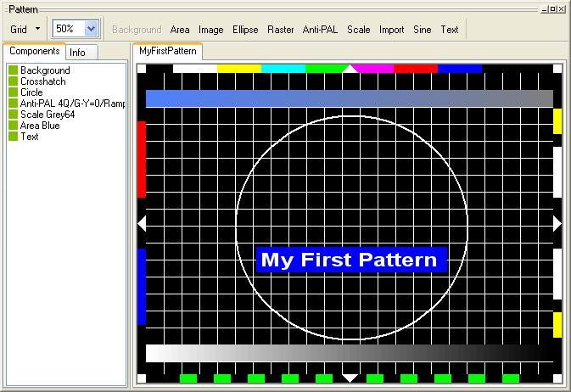571x392 pixels.
Task: Click the Sine toolbar button
Action: [x=422, y=30]
